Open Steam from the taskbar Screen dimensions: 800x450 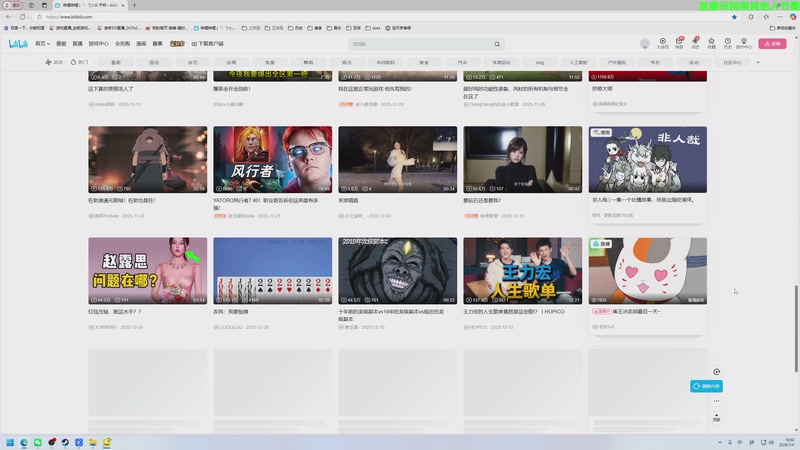[65, 442]
